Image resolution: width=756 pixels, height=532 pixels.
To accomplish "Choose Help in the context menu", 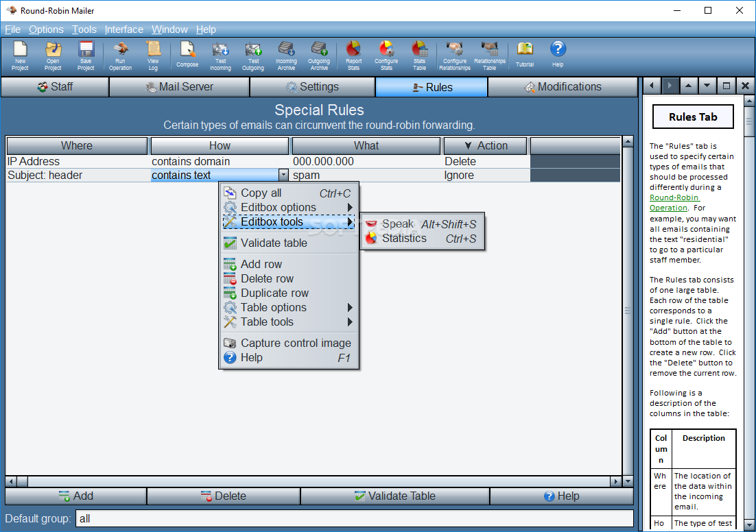I will [289, 358].
